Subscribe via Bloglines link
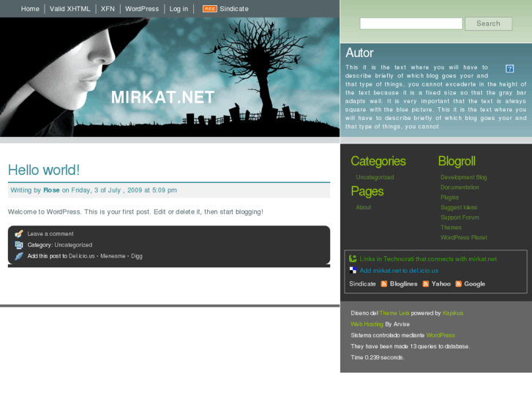This screenshot has height=399, width=532. [x=403, y=284]
